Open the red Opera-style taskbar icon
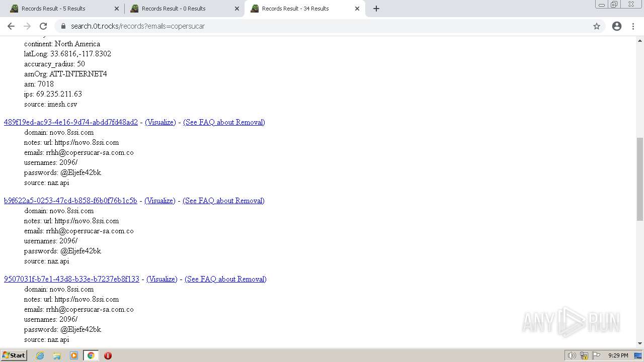Viewport: 644px width, 362px height. click(x=108, y=355)
